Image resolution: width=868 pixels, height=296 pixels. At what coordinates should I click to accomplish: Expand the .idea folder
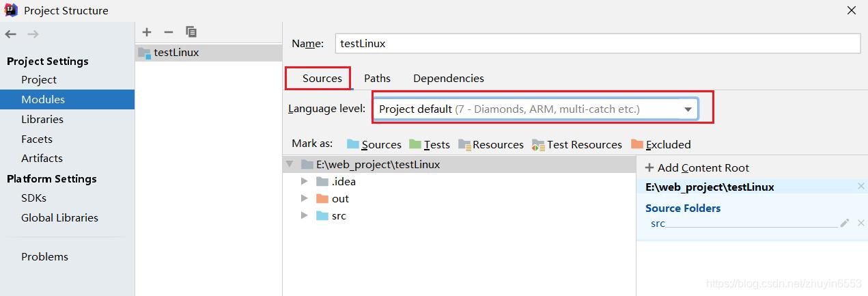(x=305, y=182)
